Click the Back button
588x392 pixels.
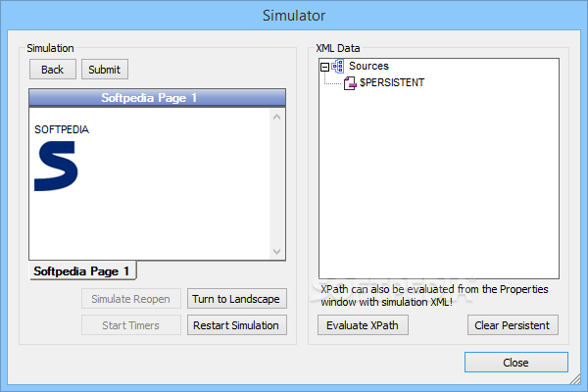pyautogui.click(x=53, y=70)
